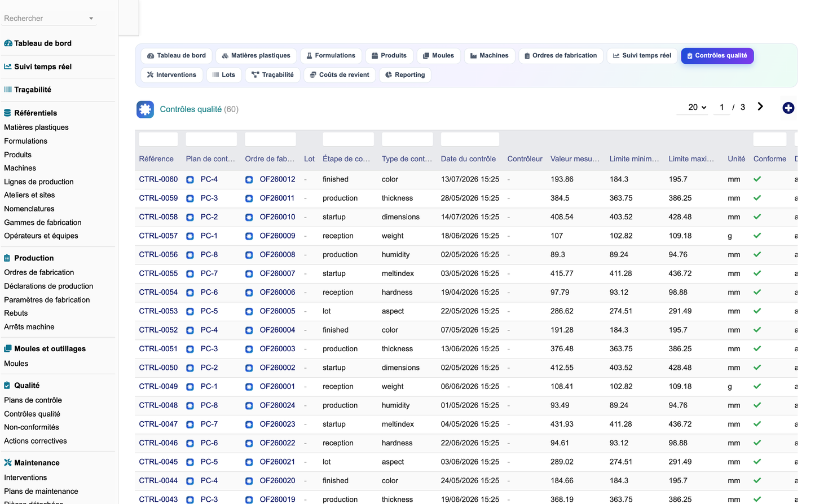815x504 pixels.
Task: Sort by Référence column header
Action: (x=156, y=159)
